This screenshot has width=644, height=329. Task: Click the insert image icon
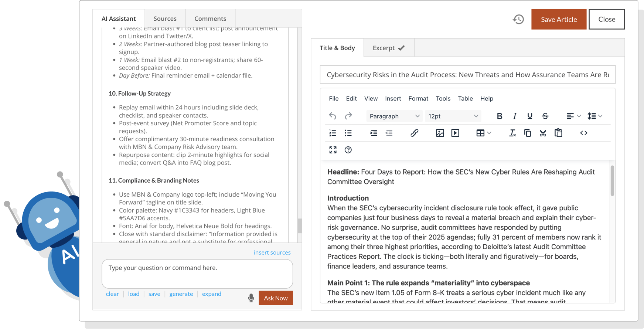tap(440, 133)
